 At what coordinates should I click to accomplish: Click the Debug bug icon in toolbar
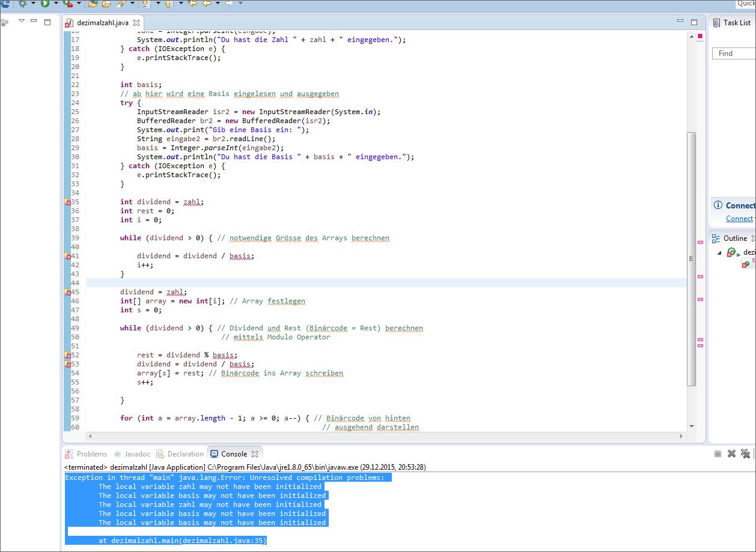pyautogui.click(x=23, y=4)
